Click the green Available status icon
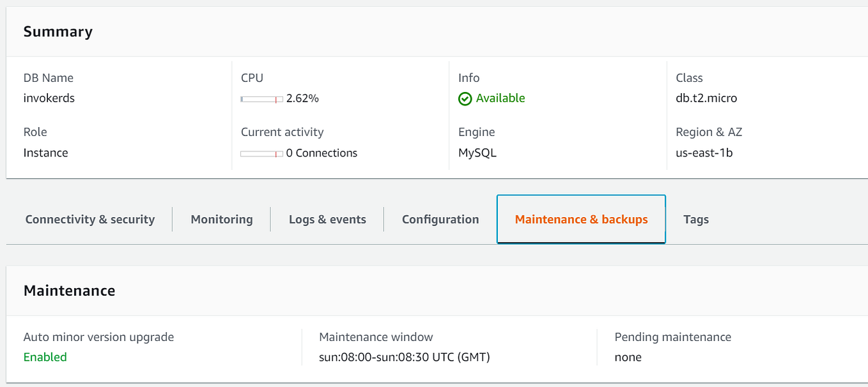Screen dimensions: 868x387 [x=465, y=98]
